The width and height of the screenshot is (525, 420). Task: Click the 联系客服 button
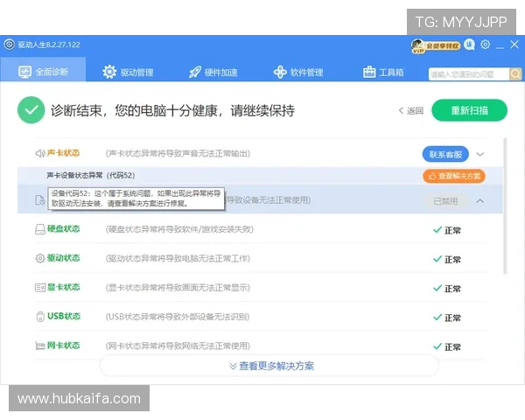click(445, 154)
